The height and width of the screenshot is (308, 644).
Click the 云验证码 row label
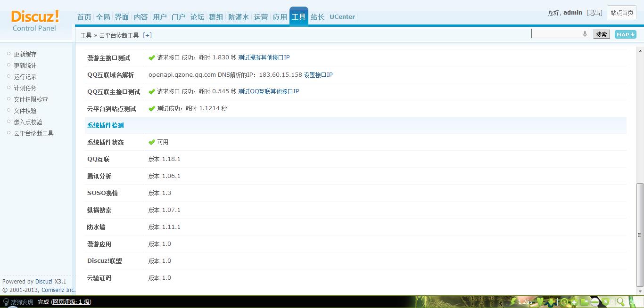pyautogui.click(x=99, y=278)
